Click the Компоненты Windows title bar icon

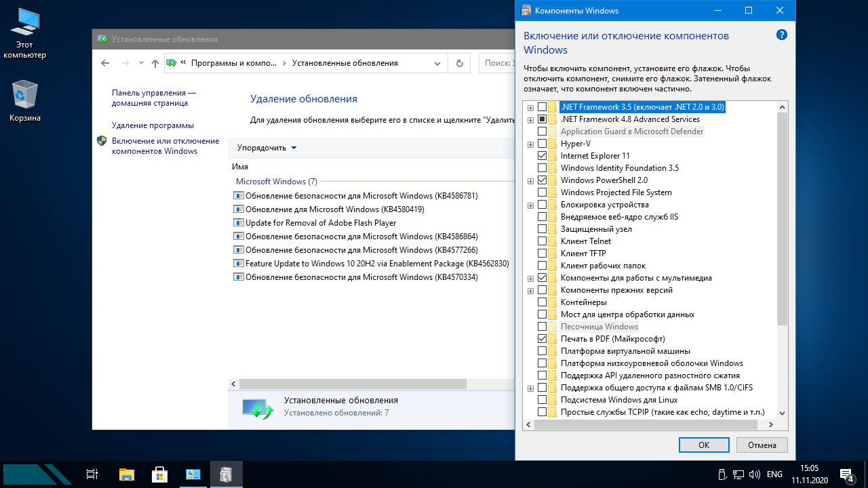(526, 10)
